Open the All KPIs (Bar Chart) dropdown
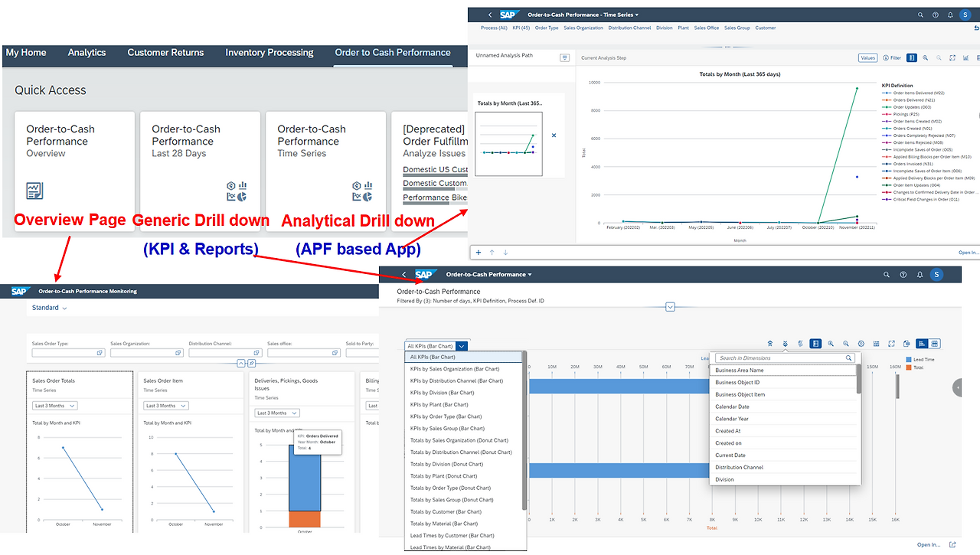The image size is (980, 555). click(x=436, y=346)
